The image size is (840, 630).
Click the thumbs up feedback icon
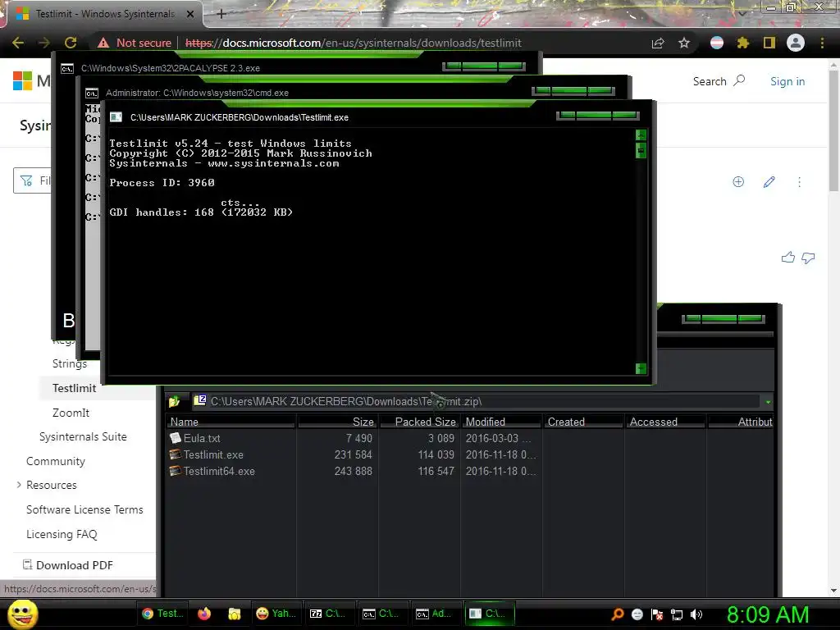click(788, 258)
